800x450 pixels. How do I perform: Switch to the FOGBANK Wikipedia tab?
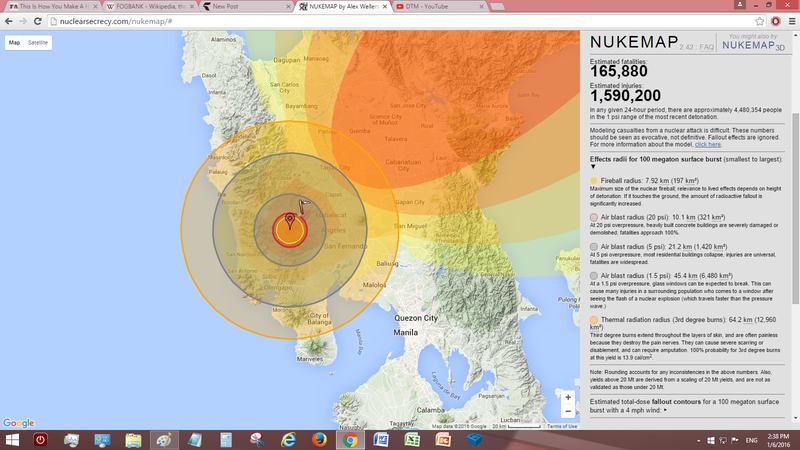tap(150, 7)
